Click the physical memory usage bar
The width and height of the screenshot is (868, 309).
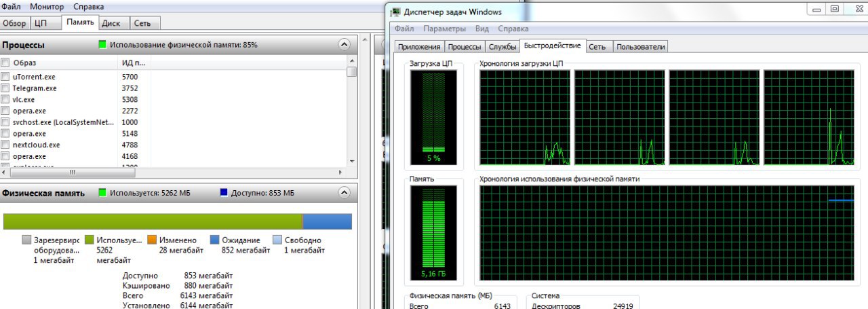pos(177,221)
